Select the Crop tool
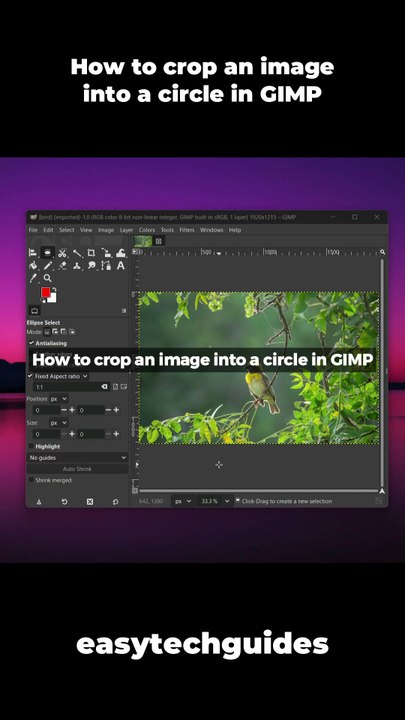This screenshot has height=720, width=405. tap(91, 253)
